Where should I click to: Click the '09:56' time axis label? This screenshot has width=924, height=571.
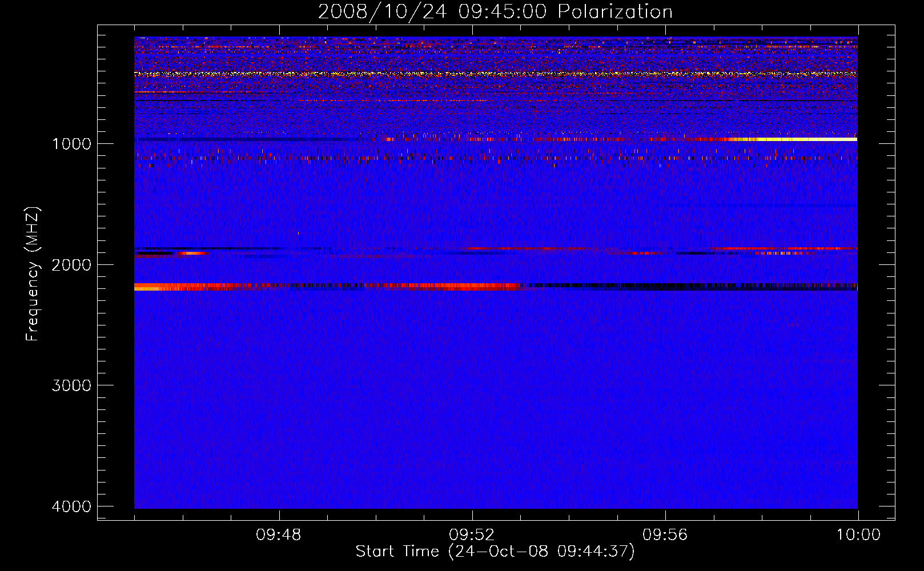665,535
